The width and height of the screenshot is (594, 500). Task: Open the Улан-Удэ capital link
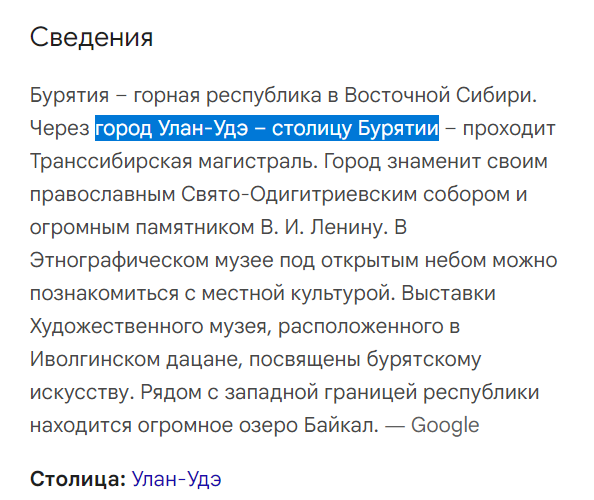click(x=176, y=479)
